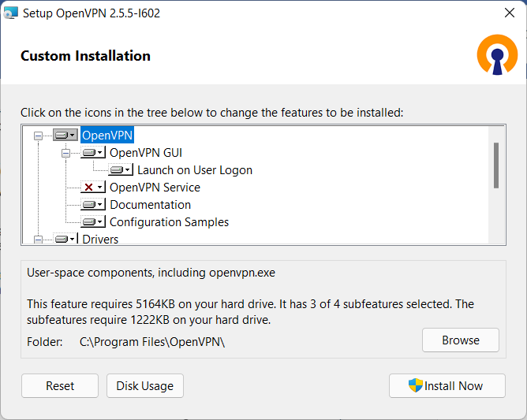Select the OpenVPN Service tree item
Viewport: 527px width, 420px height.
click(155, 188)
